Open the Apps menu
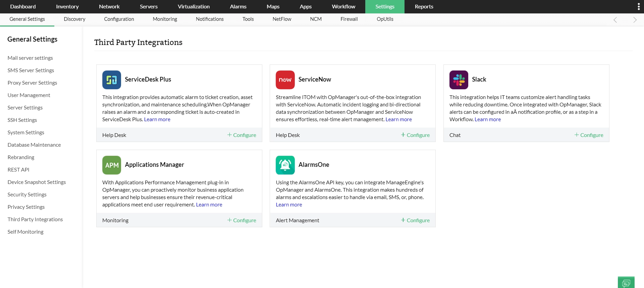The image size is (644, 288). (306, 7)
